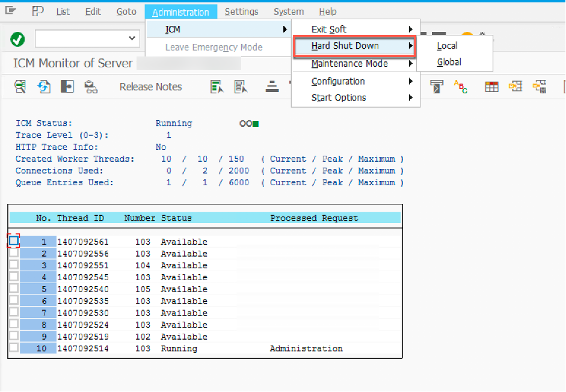Open the List menu
The width and height of the screenshot is (566, 392).
click(63, 12)
